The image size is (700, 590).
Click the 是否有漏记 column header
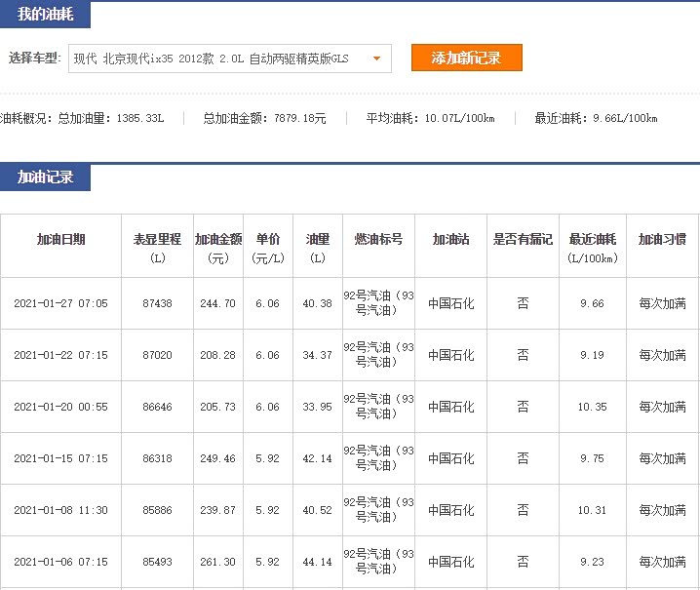[523, 239]
